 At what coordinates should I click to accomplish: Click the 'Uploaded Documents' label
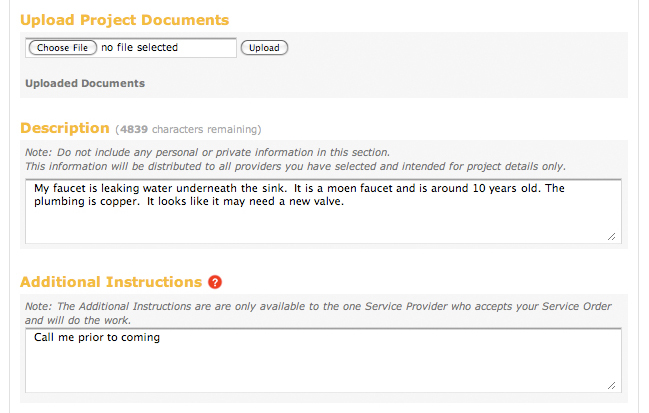pyautogui.click(x=85, y=83)
